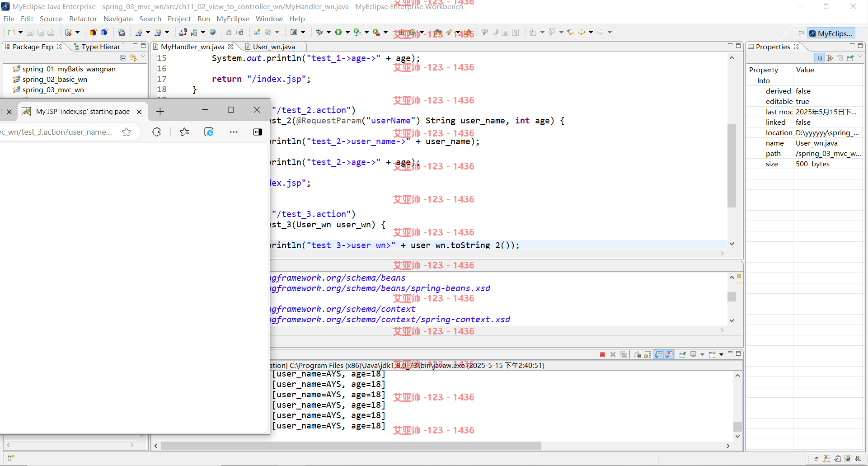
Task: Click the console vertical scrollbar thumb
Action: tap(737, 427)
